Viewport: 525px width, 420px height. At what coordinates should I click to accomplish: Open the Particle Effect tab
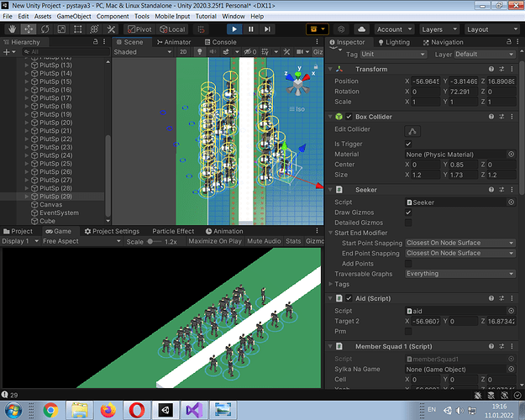173,231
